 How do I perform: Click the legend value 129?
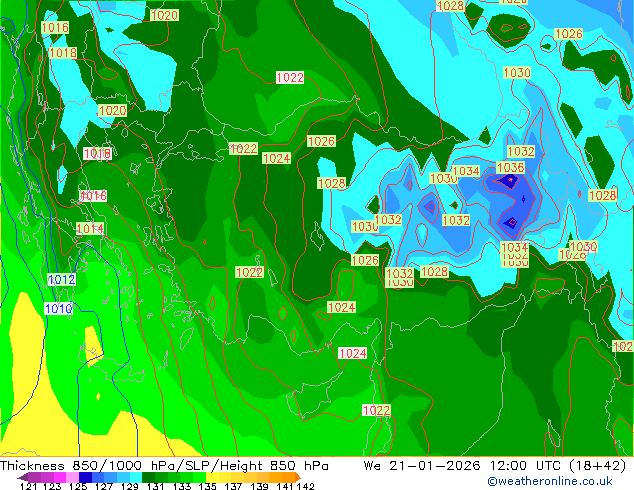click(130, 486)
